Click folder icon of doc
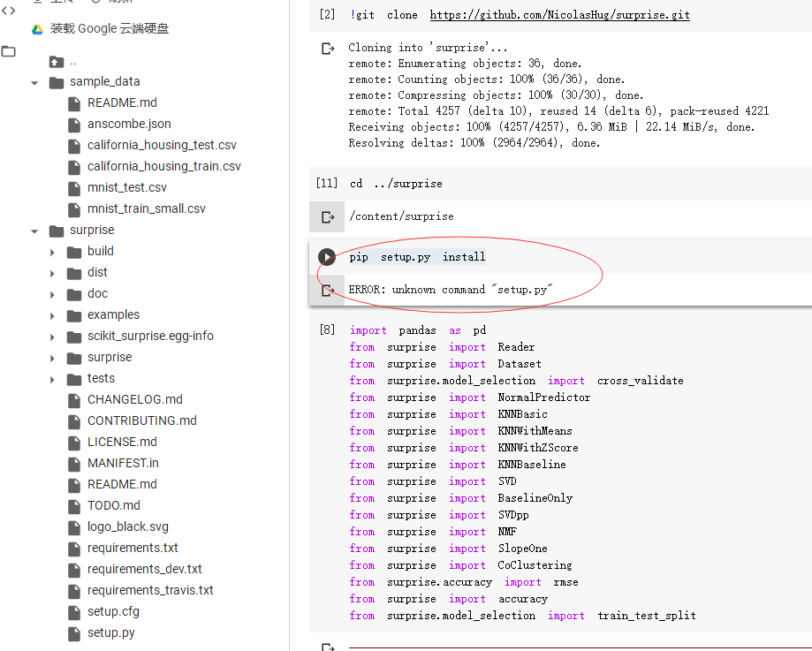The image size is (812, 651). click(x=74, y=295)
